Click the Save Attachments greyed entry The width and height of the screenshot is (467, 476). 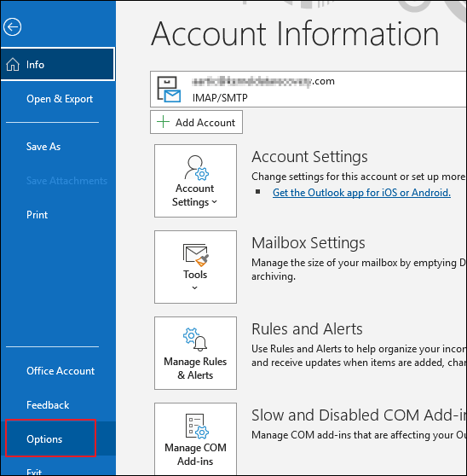point(66,181)
